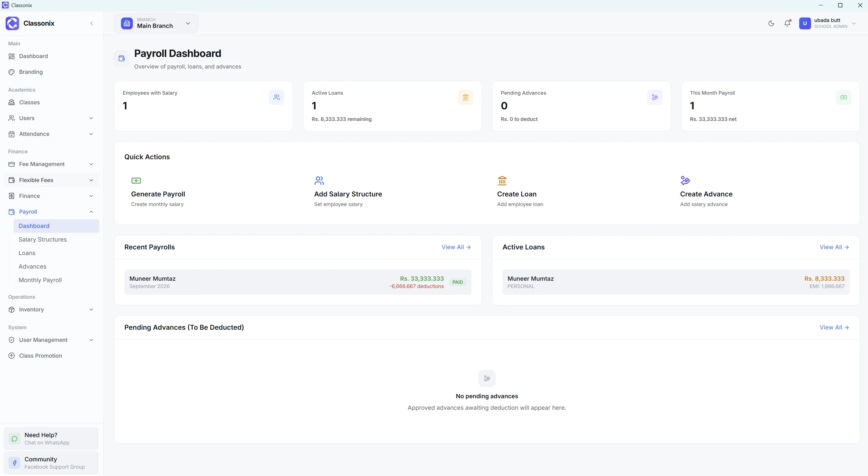Click the Generate Payroll banknote icon
The image size is (868, 476).
136,180
